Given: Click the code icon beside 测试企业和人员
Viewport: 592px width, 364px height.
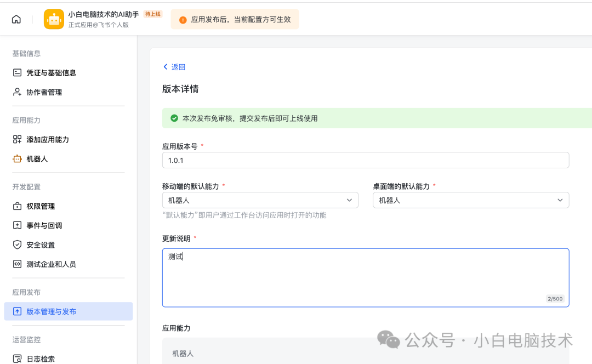Looking at the screenshot, I should pyautogui.click(x=17, y=264).
